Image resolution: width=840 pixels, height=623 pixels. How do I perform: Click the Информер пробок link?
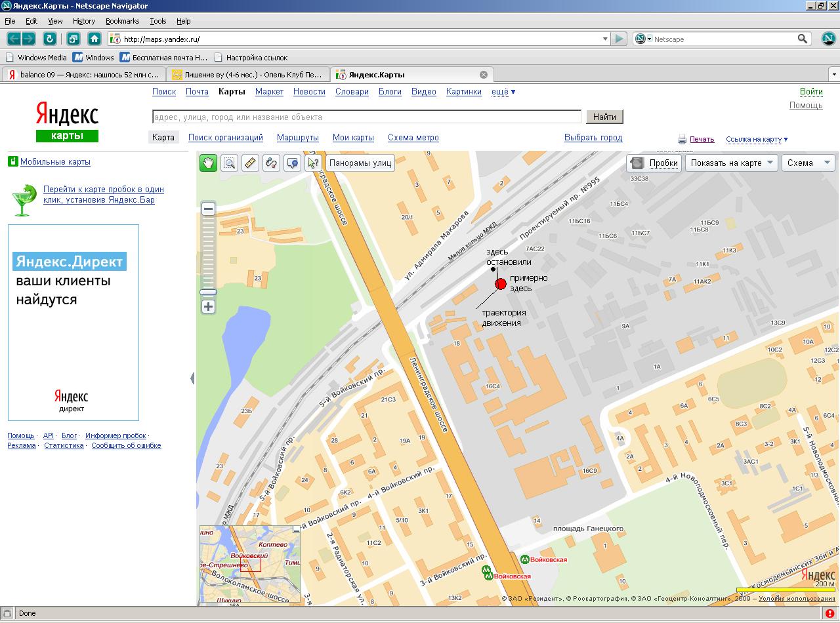tap(115, 436)
